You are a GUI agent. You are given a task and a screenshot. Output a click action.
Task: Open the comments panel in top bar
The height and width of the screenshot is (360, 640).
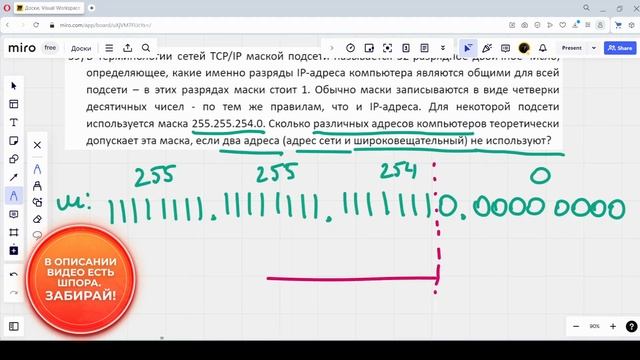[x=505, y=48]
